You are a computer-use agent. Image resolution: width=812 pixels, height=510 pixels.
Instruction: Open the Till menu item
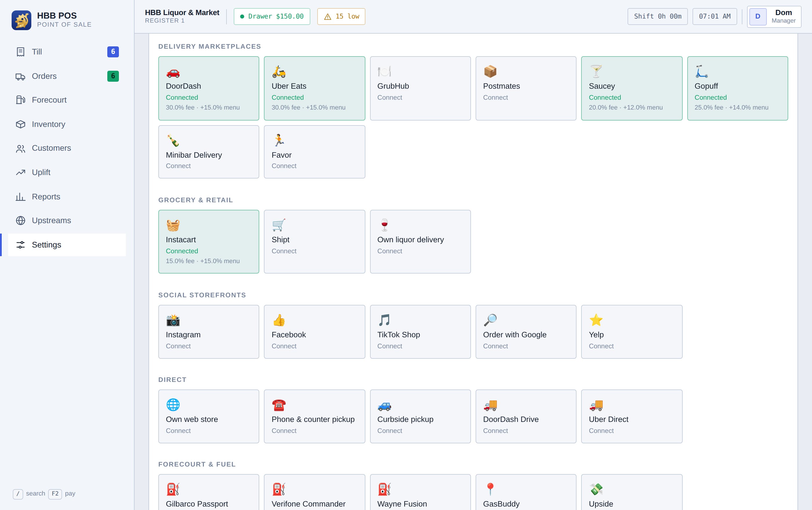point(67,52)
